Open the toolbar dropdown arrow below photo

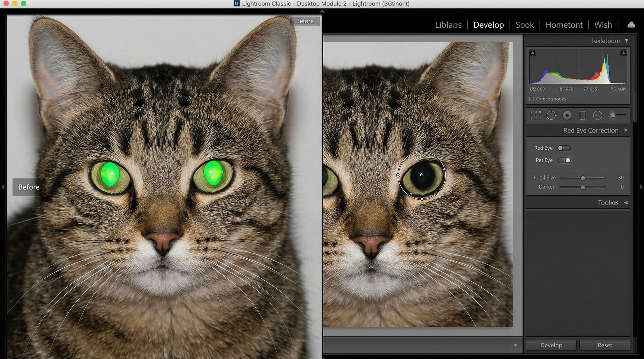pos(515,345)
